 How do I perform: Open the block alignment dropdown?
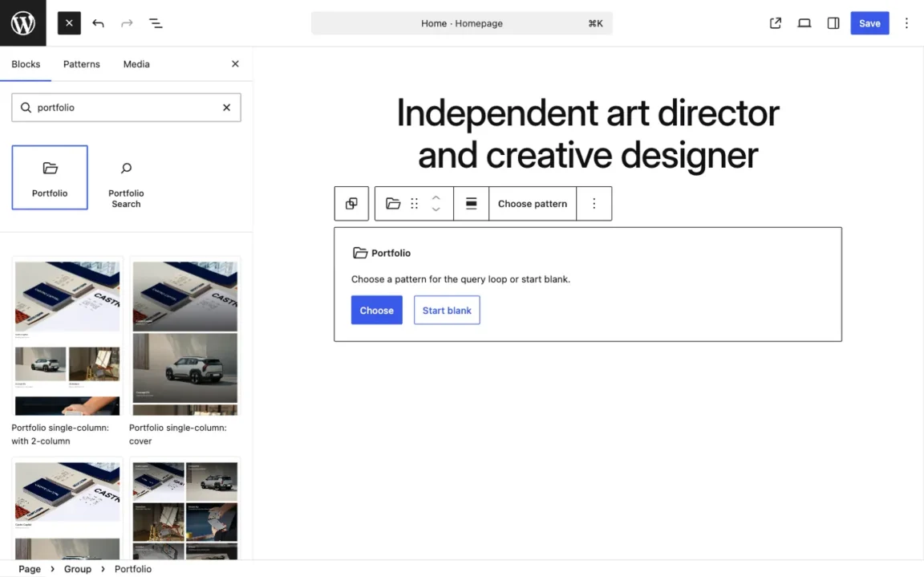(x=472, y=204)
